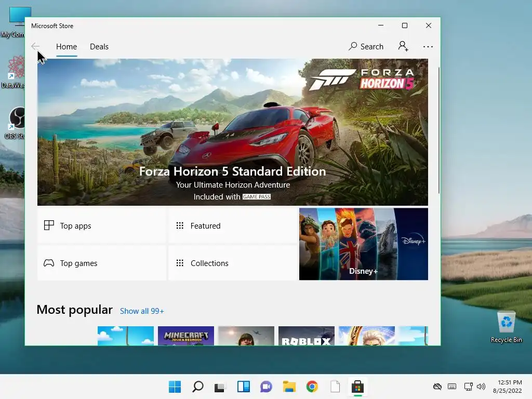Viewport: 532px width, 399px height.
Task: Open the Minecraft game tile
Action: [186, 336]
